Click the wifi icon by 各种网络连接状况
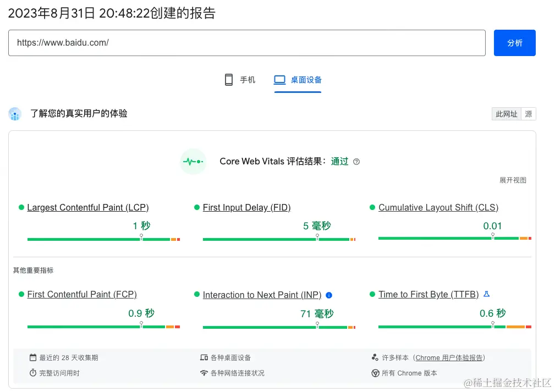Screen dimensions: 555x392 pyautogui.click(x=204, y=373)
